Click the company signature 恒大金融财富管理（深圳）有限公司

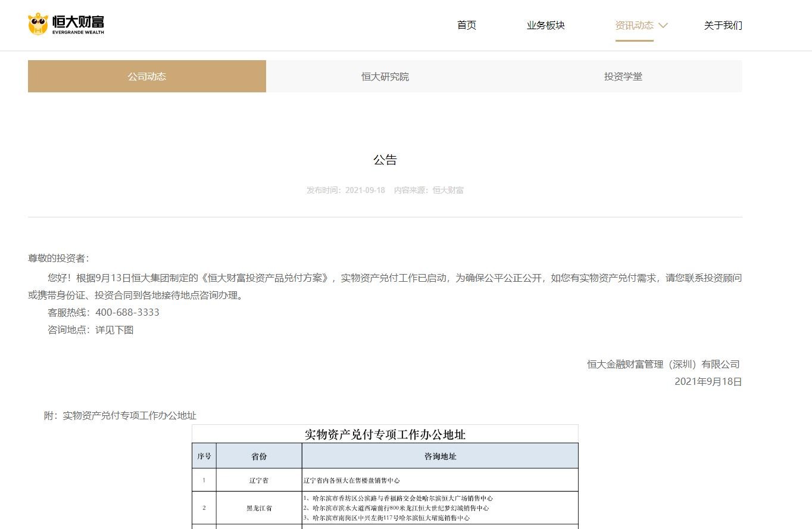point(664,364)
